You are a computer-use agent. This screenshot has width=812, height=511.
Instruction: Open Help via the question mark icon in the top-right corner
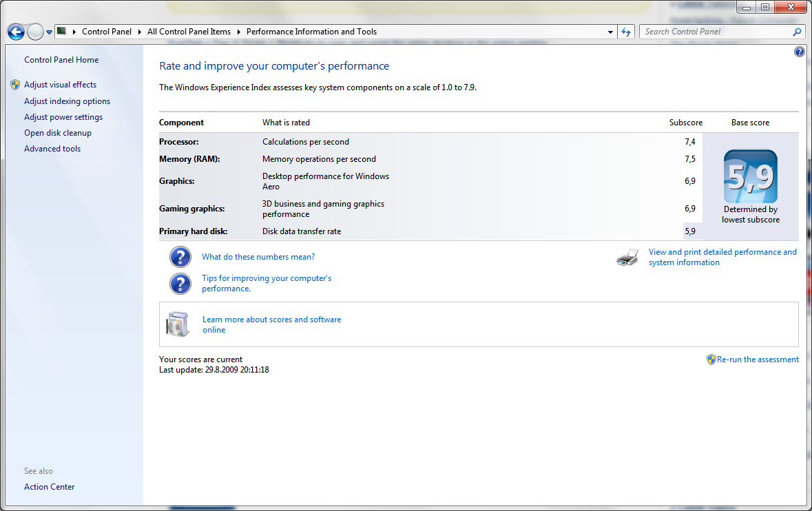pyautogui.click(x=799, y=52)
